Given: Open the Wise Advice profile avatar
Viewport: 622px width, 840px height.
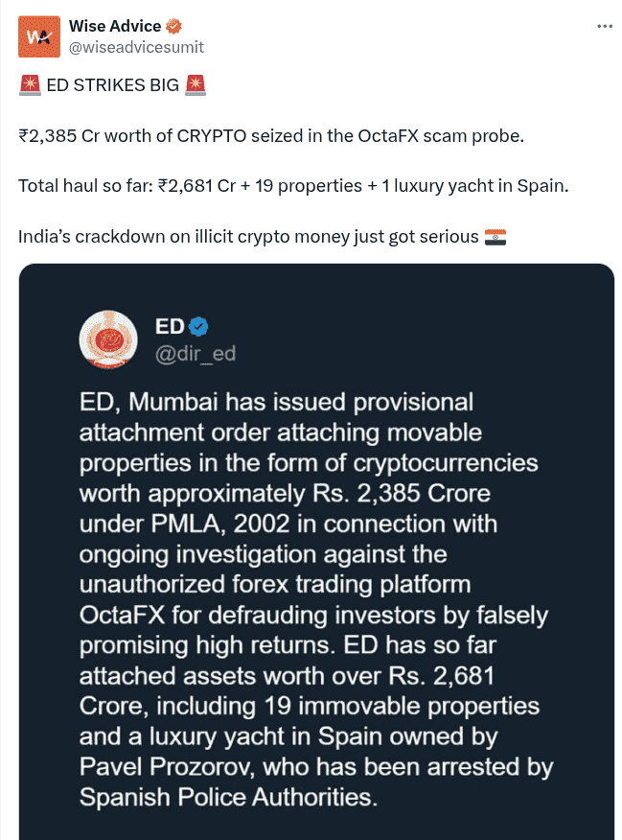Looking at the screenshot, I should (x=38, y=36).
